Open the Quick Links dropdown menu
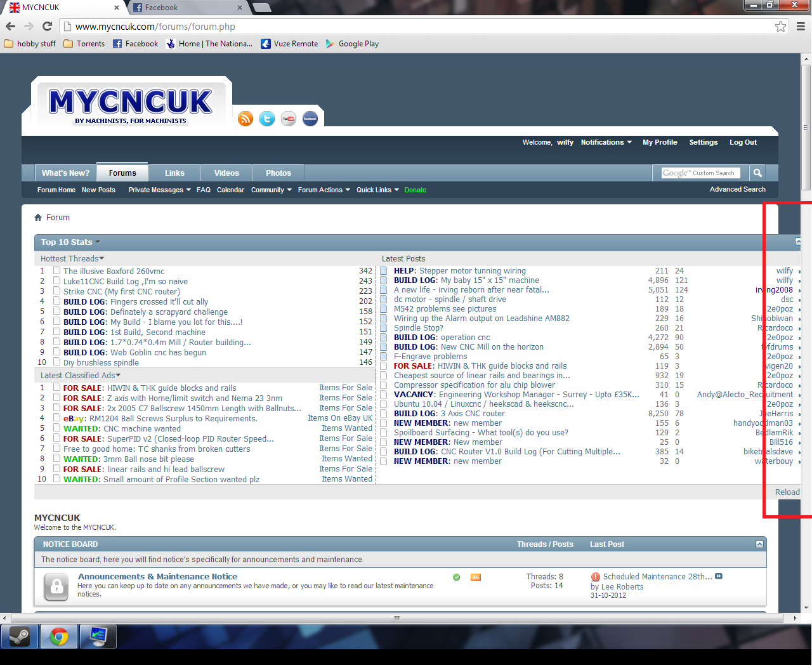 click(x=377, y=190)
